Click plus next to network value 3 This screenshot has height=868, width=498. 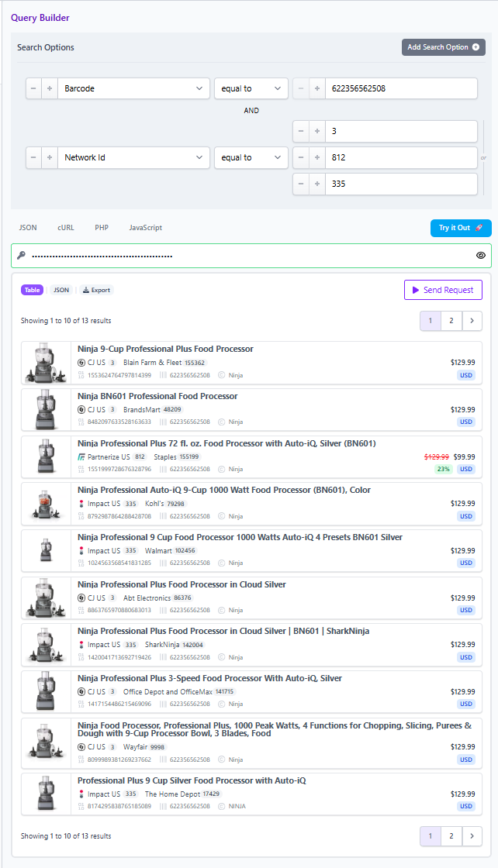316,131
